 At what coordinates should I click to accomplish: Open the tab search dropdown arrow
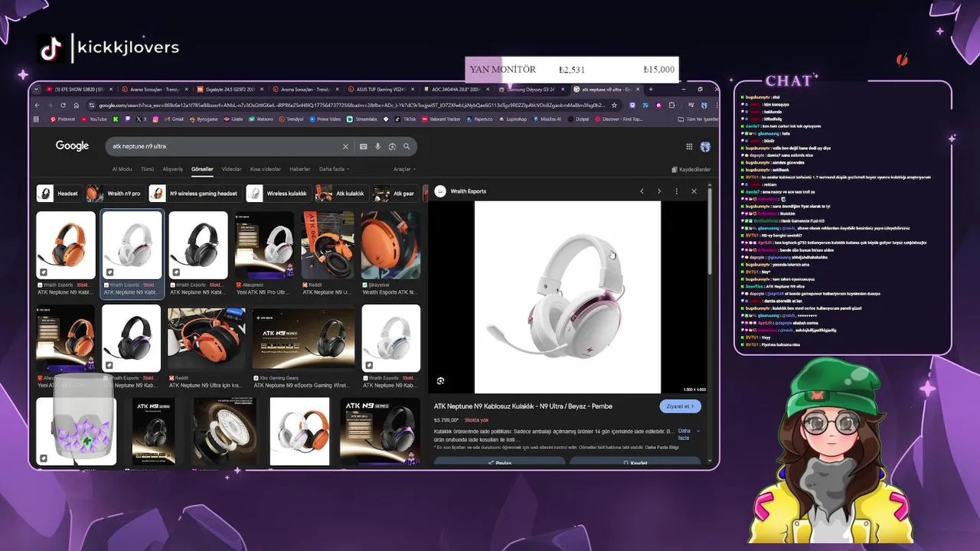(x=38, y=90)
